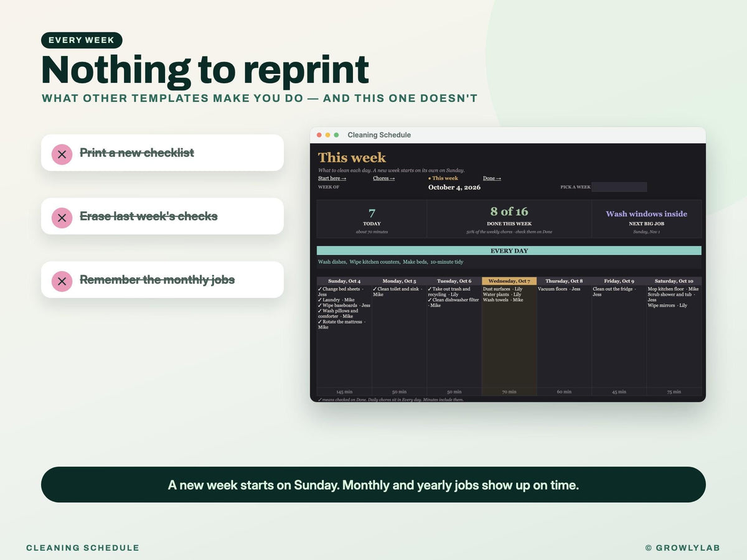Close the Cleaning Schedule window with the red button

pyautogui.click(x=319, y=135)
